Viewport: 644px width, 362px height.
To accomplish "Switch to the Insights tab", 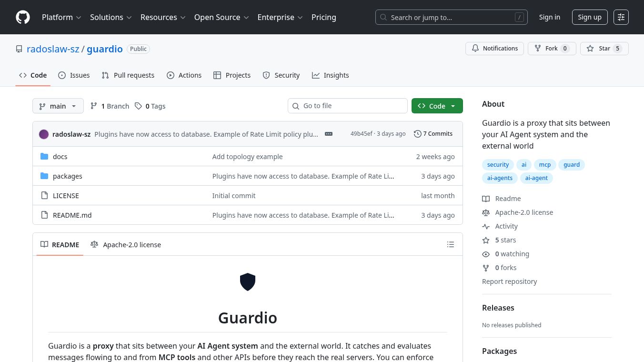I will (331, 75).
